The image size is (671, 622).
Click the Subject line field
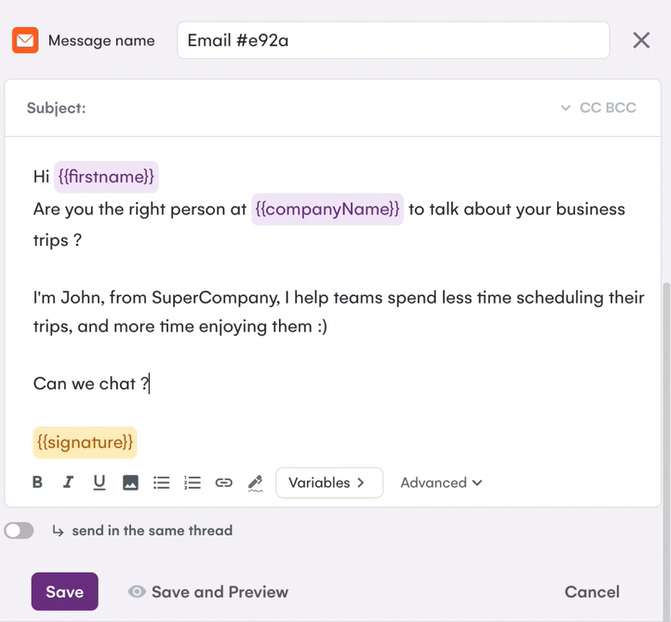point(320,108)
